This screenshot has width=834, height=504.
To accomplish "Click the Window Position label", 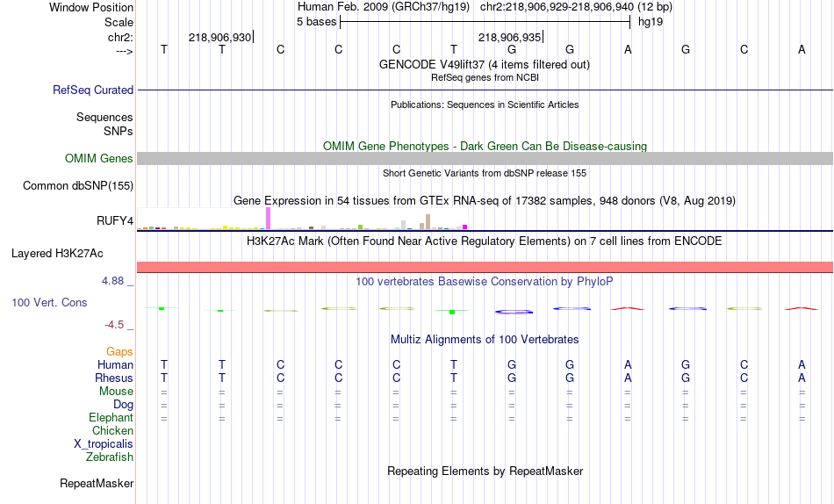I will tap(91, 7).
